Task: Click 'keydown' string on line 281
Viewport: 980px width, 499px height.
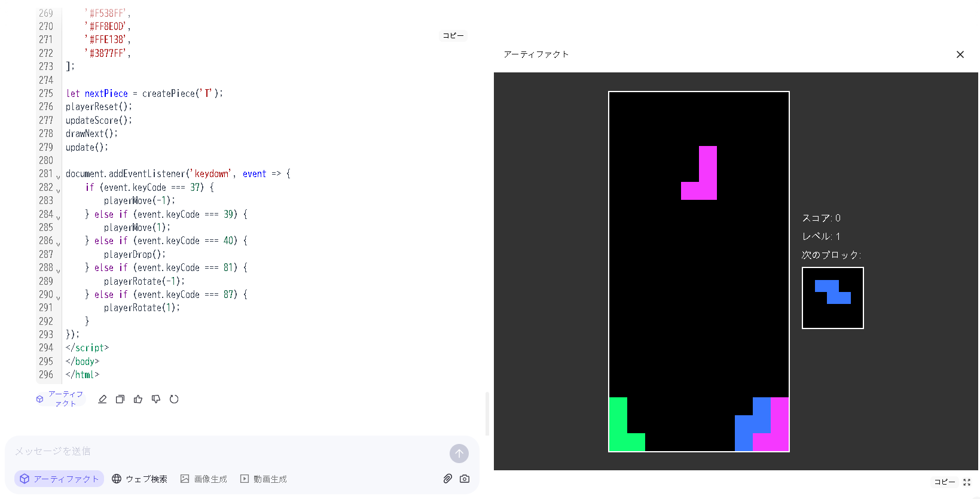Action: [212, 174]
